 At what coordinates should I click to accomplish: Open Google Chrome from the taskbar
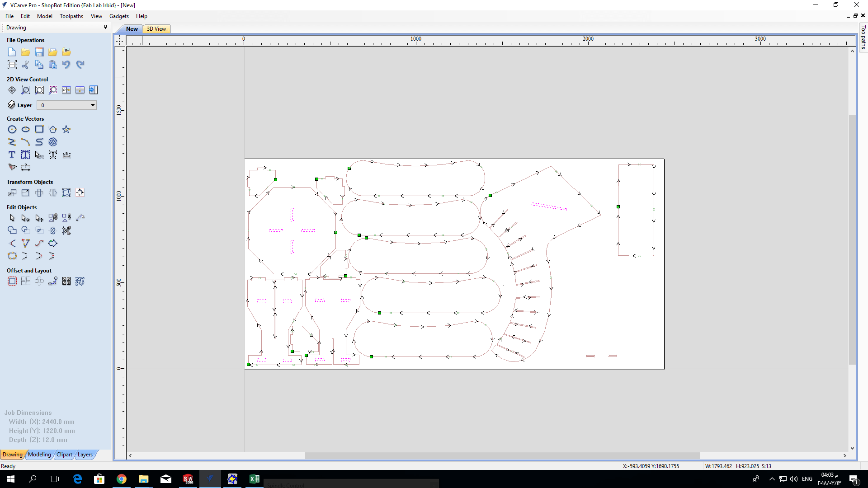(x=122, y=479)
